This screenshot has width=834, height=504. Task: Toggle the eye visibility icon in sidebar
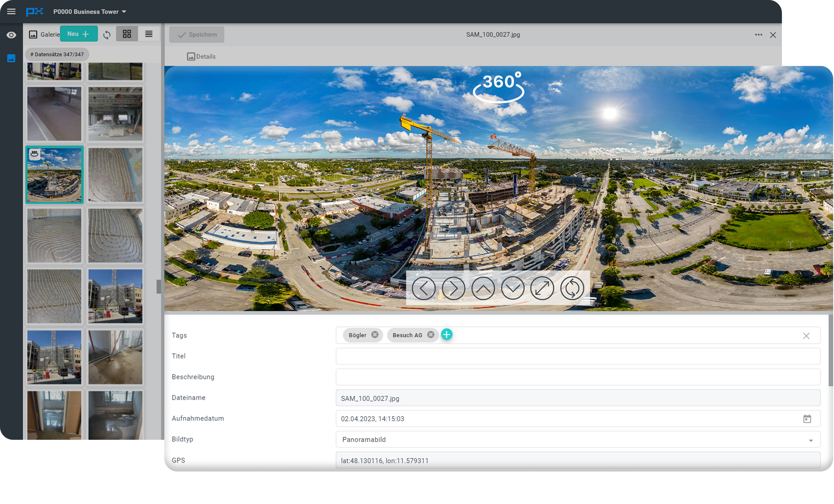(x=11, y=35)
